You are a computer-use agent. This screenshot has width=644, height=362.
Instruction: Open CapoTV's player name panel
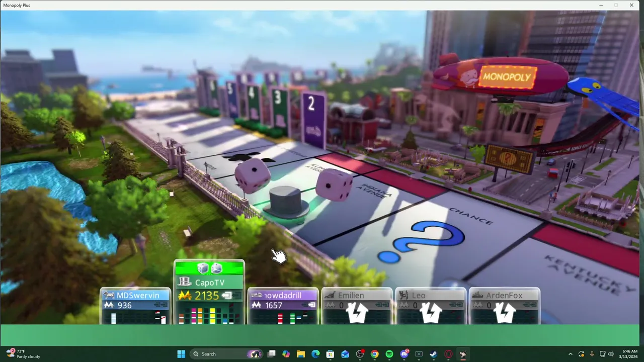point(209,283)
